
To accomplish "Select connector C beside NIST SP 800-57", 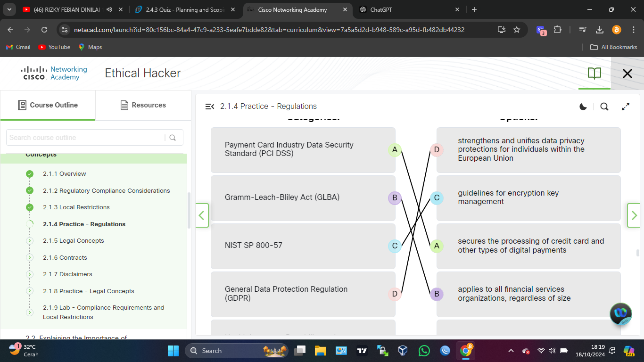I will tap(395, 246).
